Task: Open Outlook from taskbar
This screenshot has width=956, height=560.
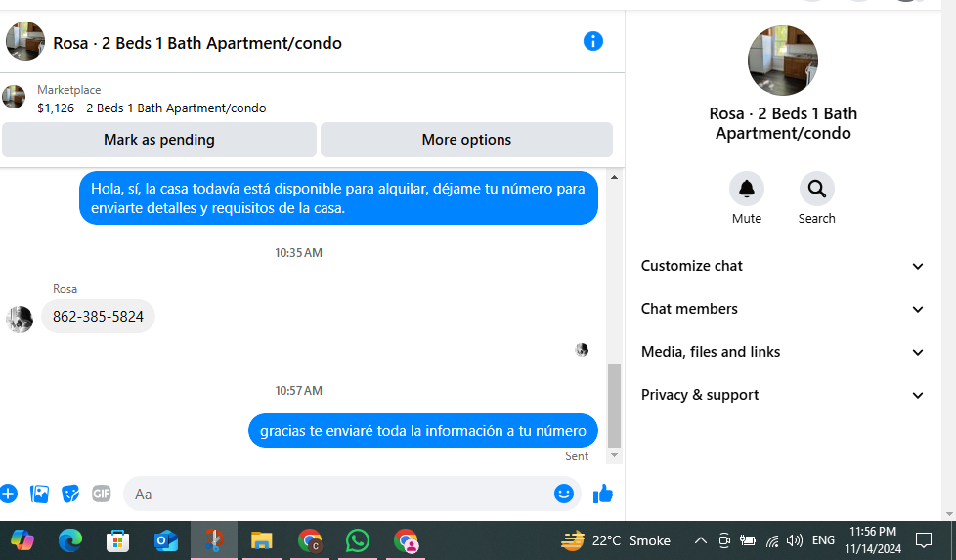Action: pyautogui.click(x=165, y=540)
